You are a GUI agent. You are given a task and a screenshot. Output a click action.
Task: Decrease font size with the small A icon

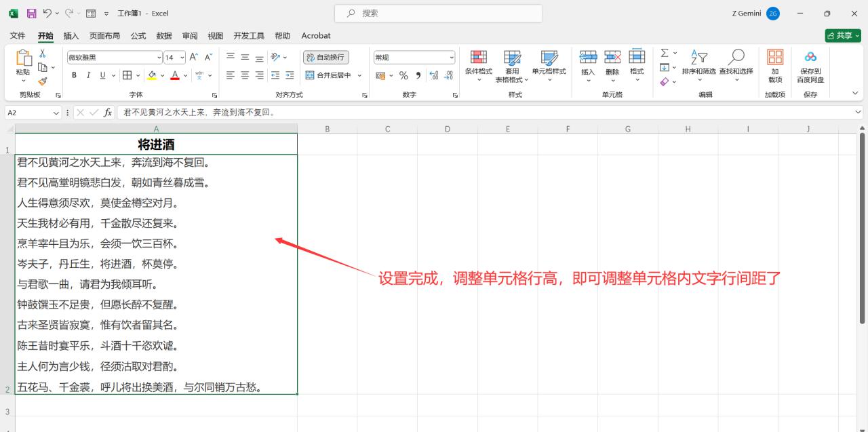(208, 58)
